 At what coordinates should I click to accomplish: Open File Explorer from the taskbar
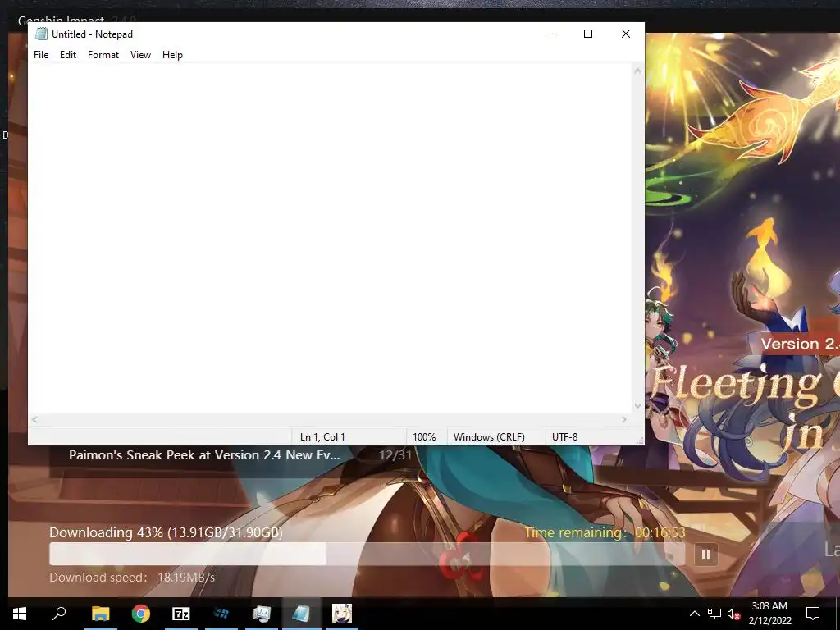(100, 614)
